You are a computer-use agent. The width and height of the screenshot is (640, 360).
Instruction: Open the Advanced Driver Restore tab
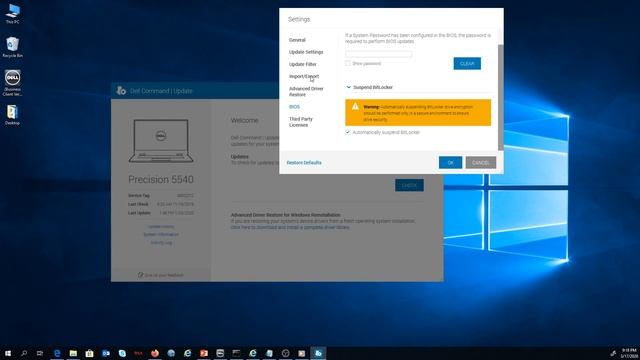click(x=306, y=91)
